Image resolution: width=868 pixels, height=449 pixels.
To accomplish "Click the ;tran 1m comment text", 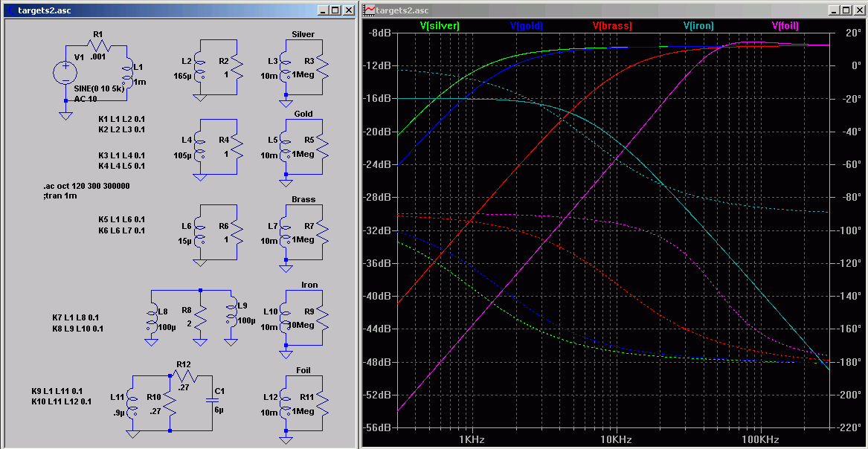I will 61,196.
